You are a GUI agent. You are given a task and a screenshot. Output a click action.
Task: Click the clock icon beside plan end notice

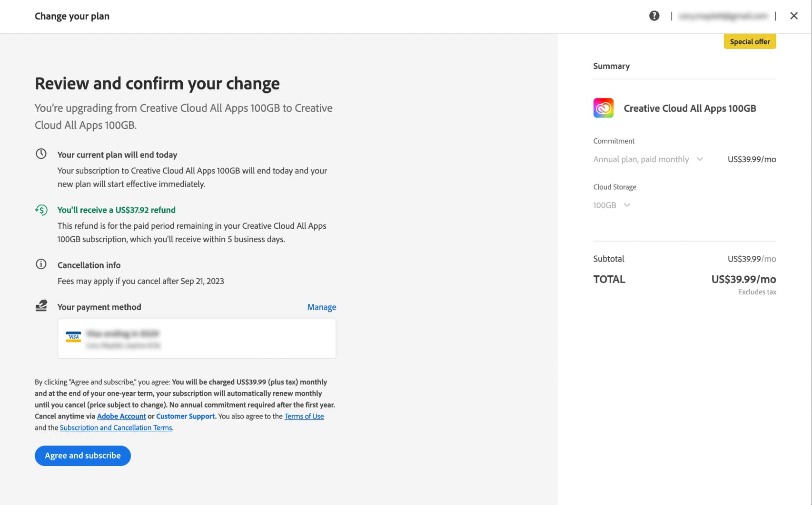point(41,154)
